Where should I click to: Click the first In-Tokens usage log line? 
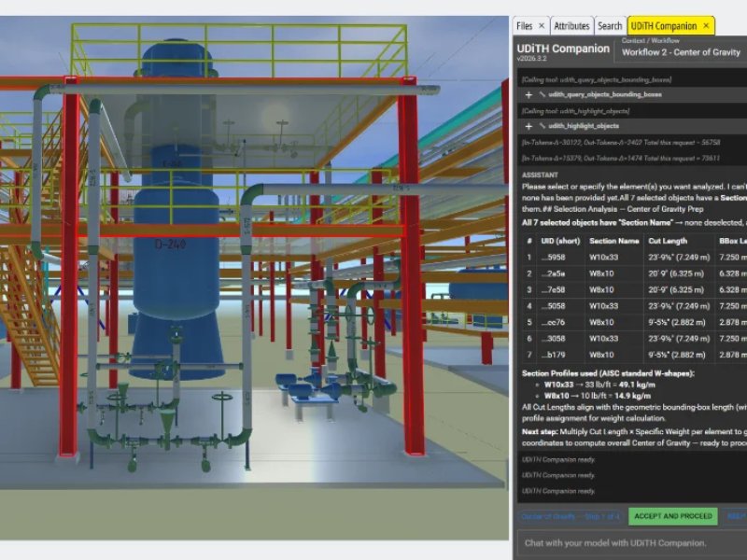coord(621,143)
